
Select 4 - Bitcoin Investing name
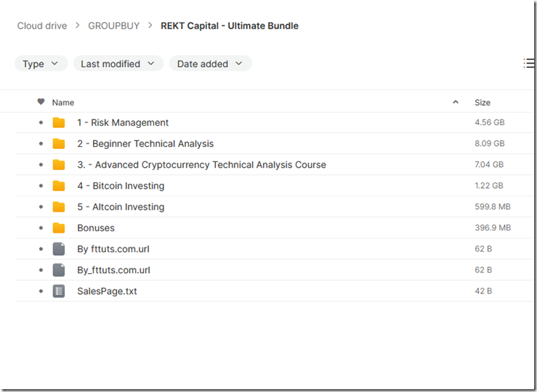pos(121,186)
